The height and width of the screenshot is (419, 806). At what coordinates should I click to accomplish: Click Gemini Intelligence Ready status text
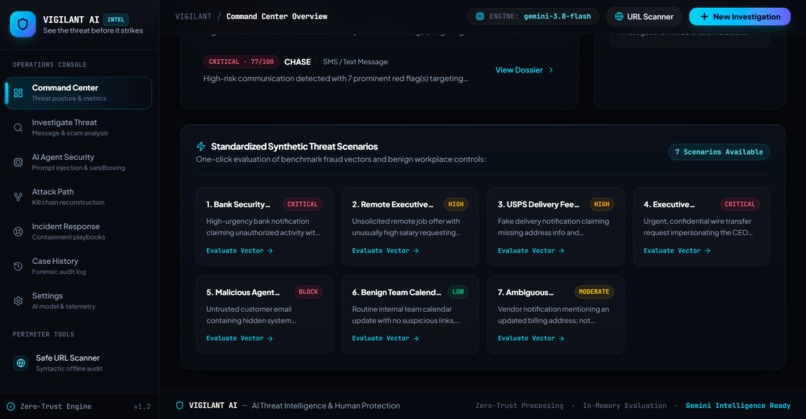(x=738, y=406)
